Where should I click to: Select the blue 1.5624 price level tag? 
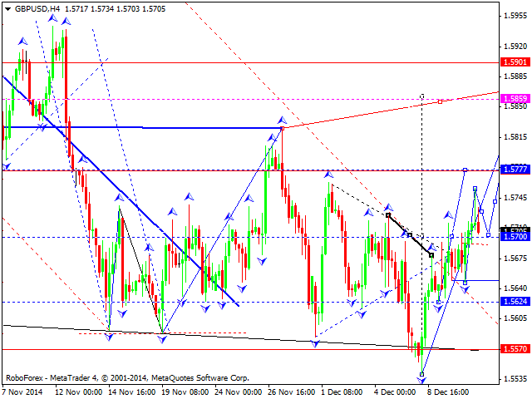515,302
